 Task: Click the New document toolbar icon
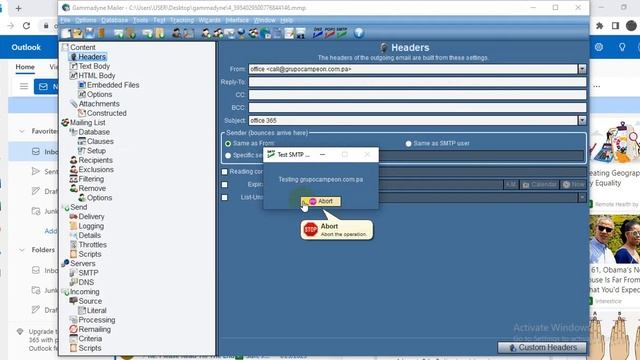coord(66,33)
